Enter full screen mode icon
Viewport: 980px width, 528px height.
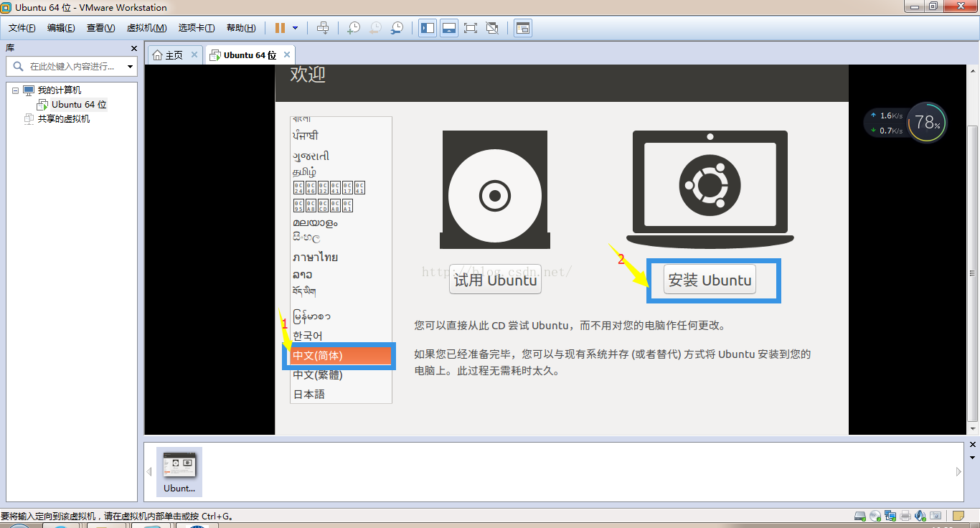(471, 28)
